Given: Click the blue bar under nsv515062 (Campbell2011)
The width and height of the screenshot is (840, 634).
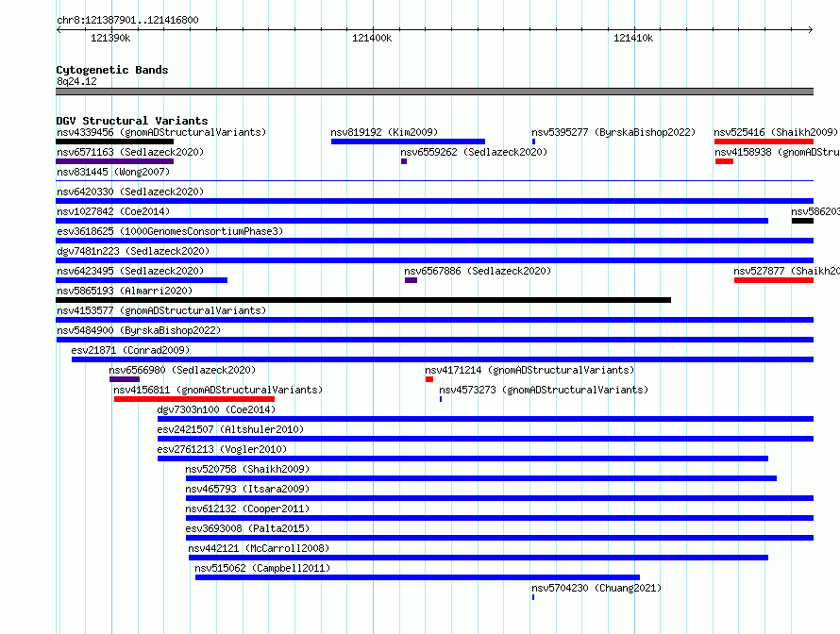Looking at the screenshot, I should coord(418,577).
